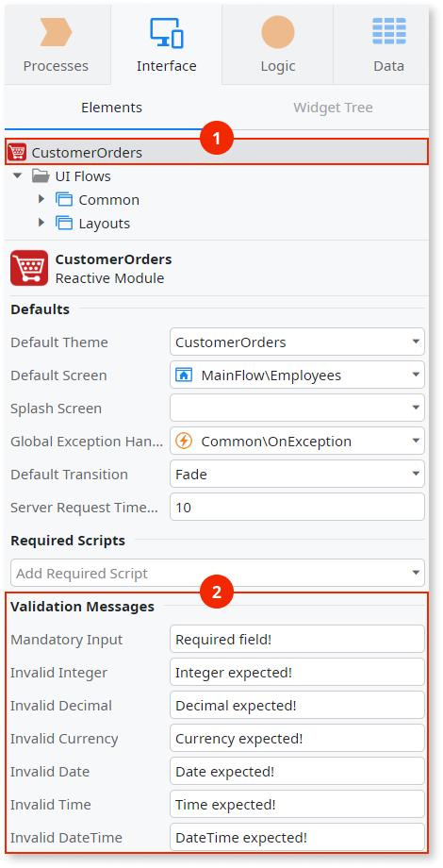This screenshot has height=868, width=443.
Task: Open the Data grid icon
Action: [x=388, y=31]
